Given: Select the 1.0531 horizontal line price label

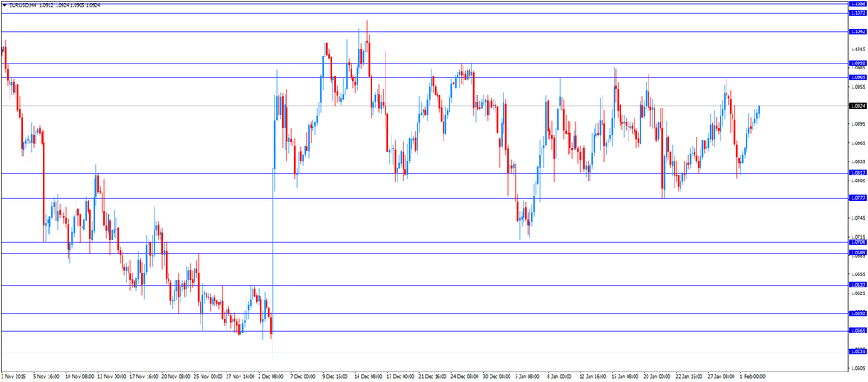Looking at the screenshot, I should click(857, 352).
